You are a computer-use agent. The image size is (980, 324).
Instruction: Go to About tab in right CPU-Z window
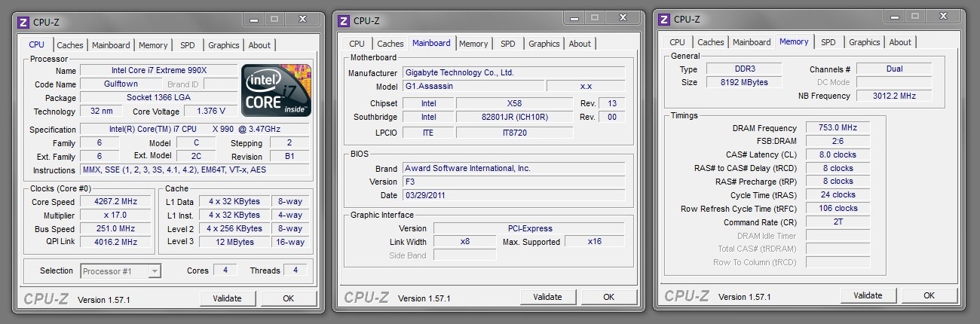(x=900, y=42)
